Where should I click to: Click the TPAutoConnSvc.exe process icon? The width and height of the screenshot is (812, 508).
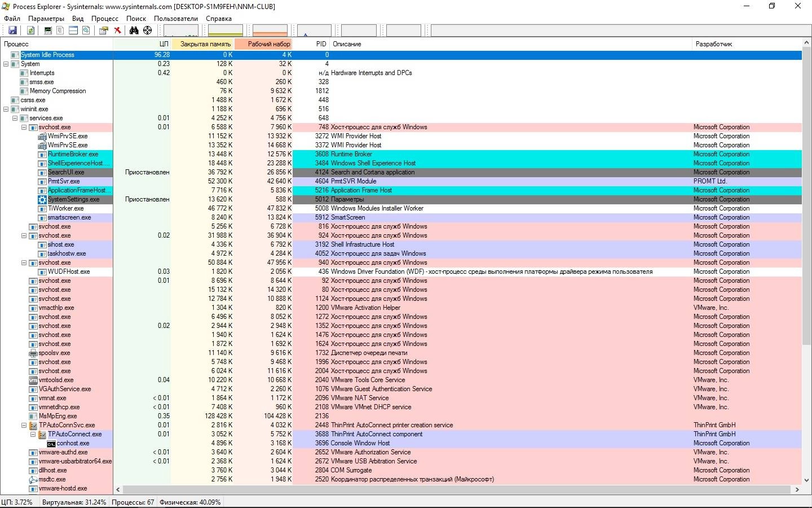point(33,425)
